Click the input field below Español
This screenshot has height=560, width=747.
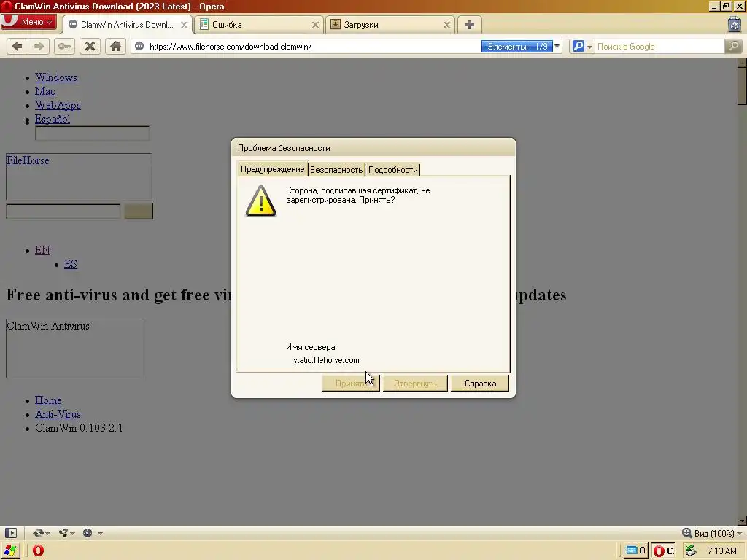93,133
